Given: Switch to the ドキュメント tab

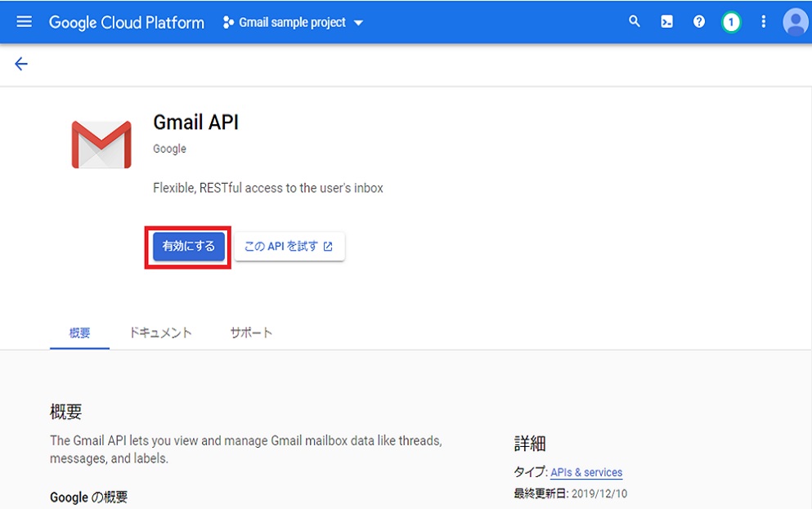Looking at the screenshot, I should tap(160, 333).
